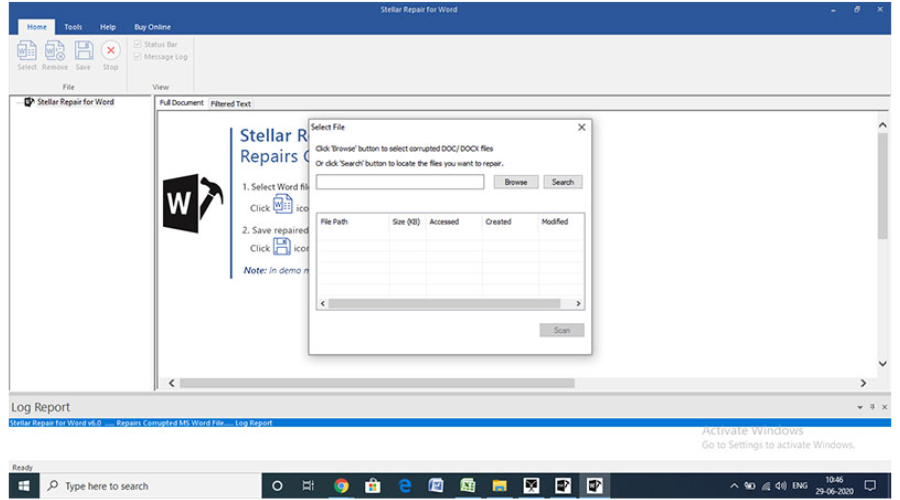
Task: Click the document pane scroll down arrow
Action: pos(883,363)
